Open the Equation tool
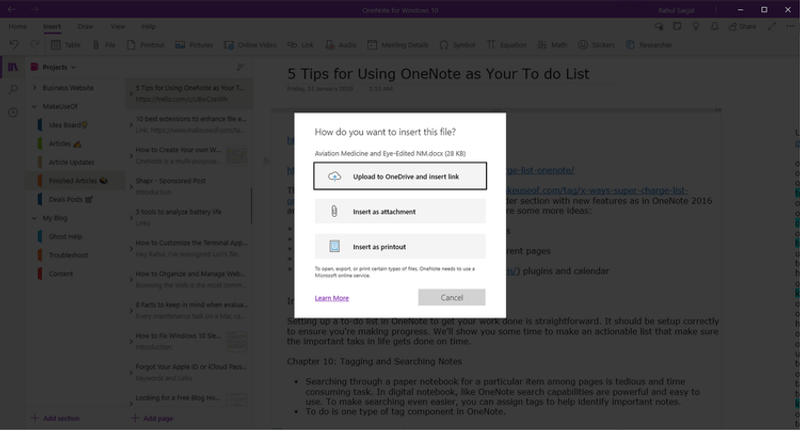This screenshot has width=800, height=430. click(x=491, y=45)
